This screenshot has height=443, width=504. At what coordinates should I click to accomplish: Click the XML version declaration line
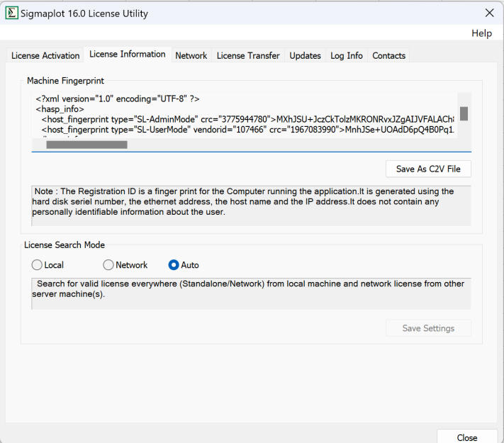118,99
